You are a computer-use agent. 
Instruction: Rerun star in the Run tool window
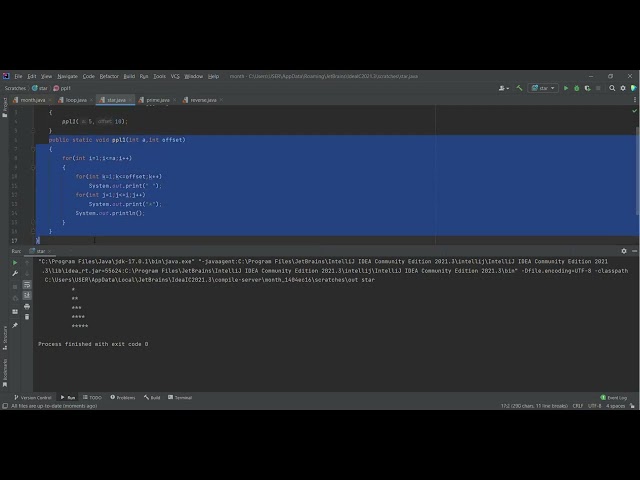click(15, 263)
